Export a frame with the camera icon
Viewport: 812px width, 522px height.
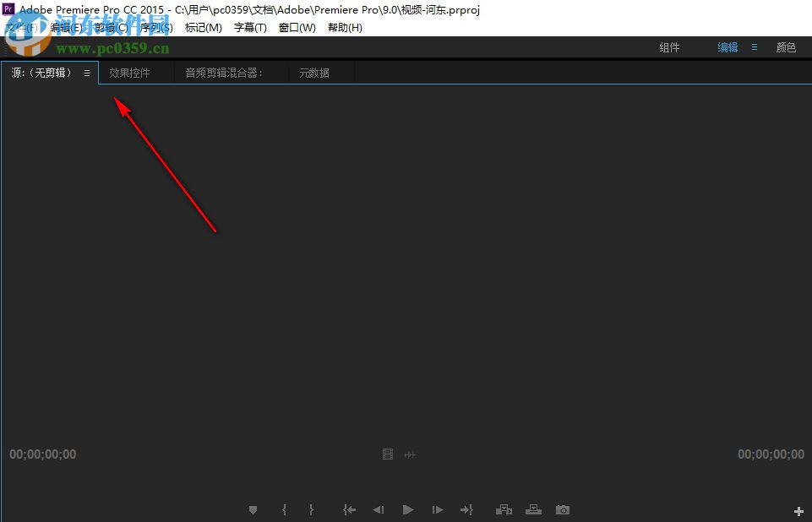pyautogui.click(x=563, y=509)
